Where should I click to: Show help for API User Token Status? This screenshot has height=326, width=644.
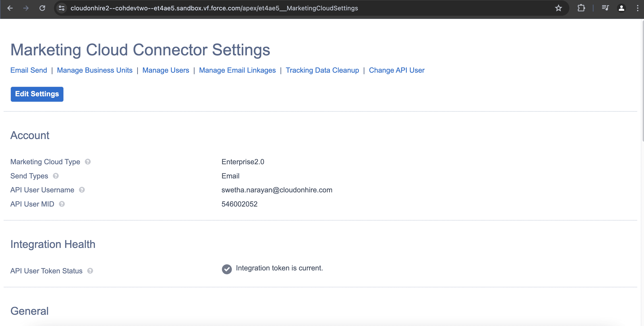pyautogui.click(x=90, y=271)
